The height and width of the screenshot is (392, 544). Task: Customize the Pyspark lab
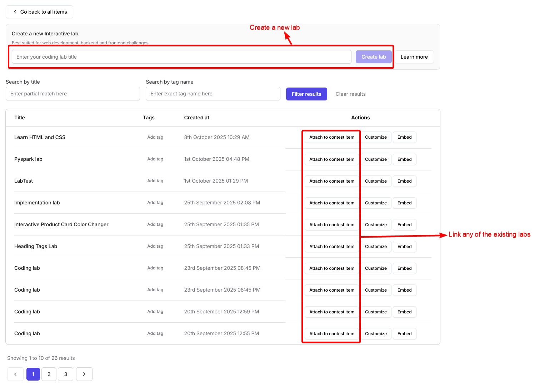point(376,159)
